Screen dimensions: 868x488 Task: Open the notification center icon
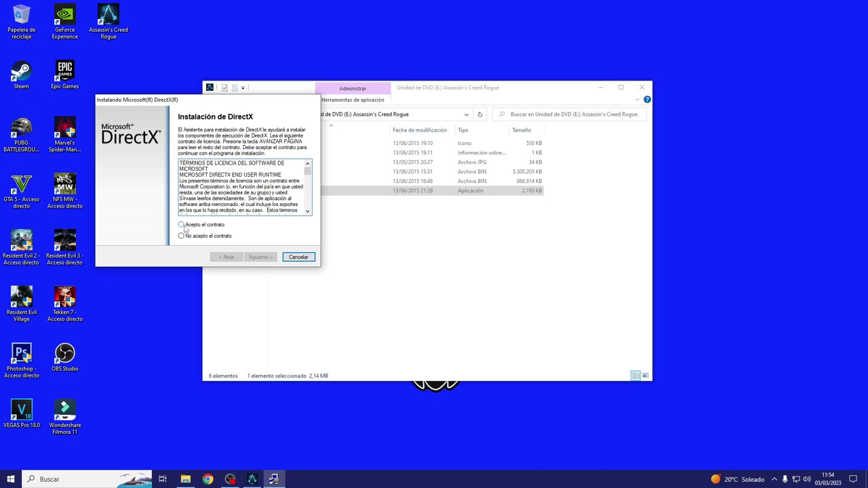(x=853, y=479)
